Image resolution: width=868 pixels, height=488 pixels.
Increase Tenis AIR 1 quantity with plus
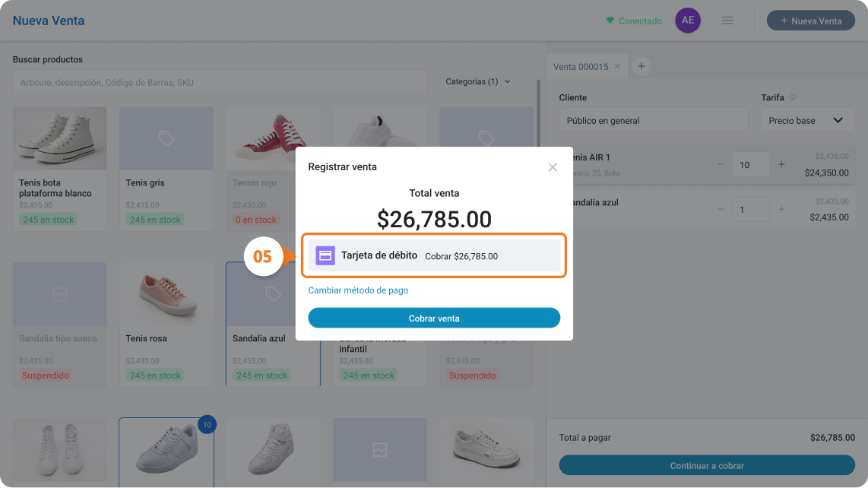point(781,164)
